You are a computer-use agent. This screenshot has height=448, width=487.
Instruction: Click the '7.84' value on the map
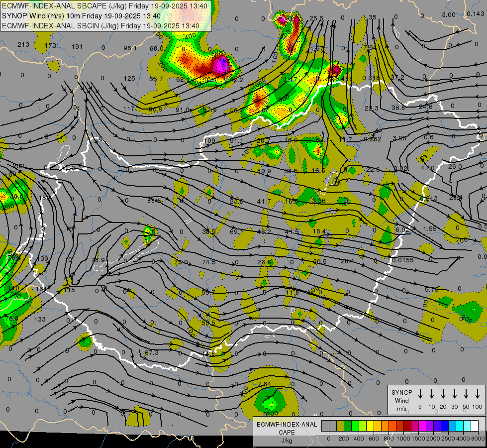point(264,384)
